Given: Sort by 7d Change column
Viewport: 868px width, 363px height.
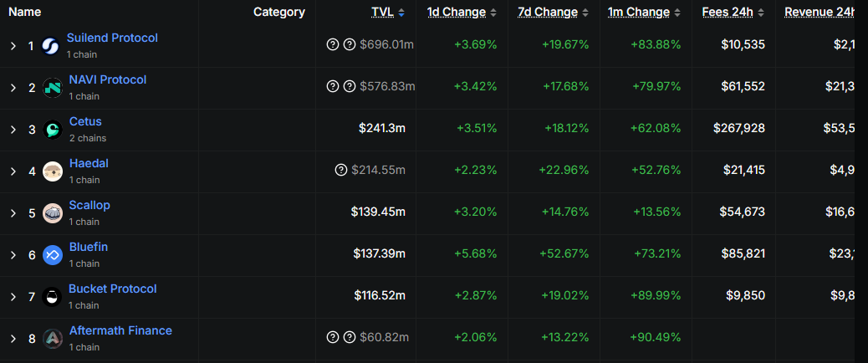Looking at the screenshot, I should coord(553,13).
